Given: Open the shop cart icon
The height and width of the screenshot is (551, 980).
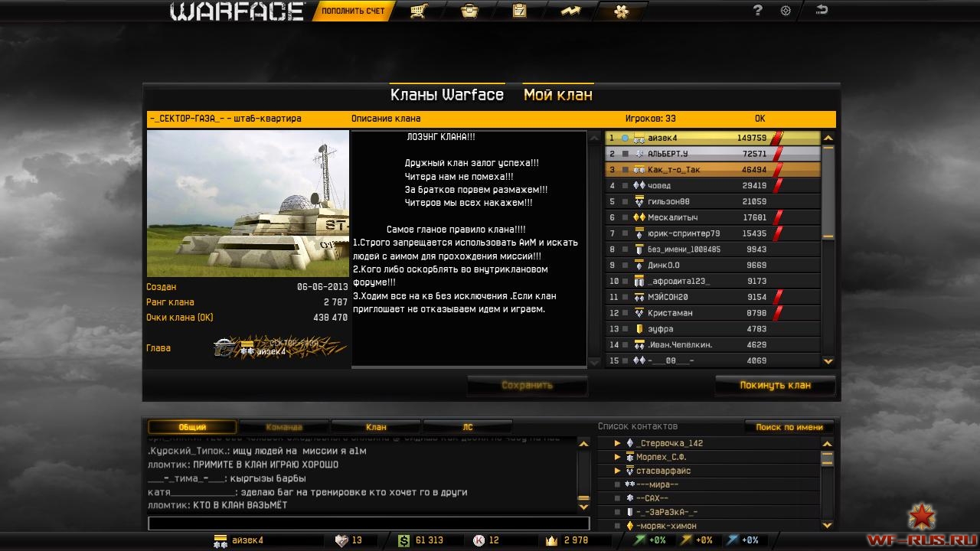Looking at the screenshot, I should tap(418, 11).
